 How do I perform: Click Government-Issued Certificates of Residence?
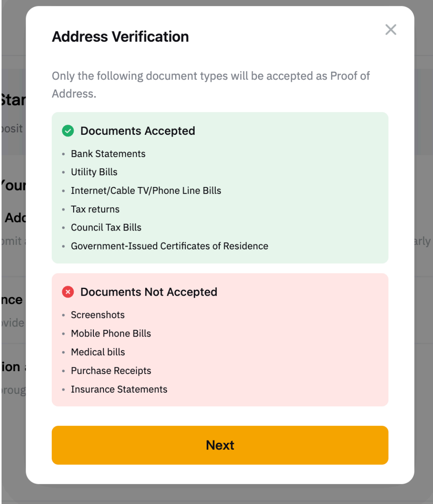coord(169,246)
